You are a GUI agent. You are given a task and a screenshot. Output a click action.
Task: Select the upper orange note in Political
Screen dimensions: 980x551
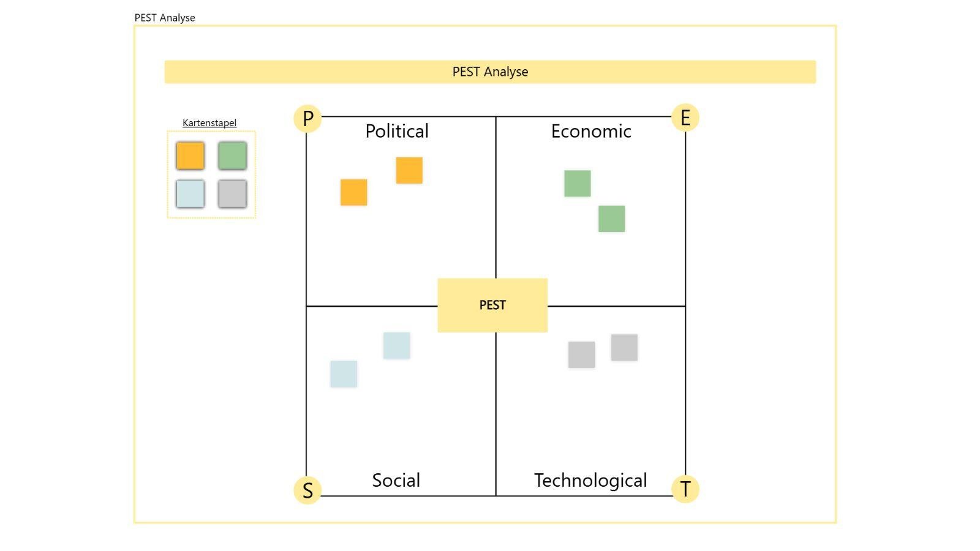[x=409, y=170]
